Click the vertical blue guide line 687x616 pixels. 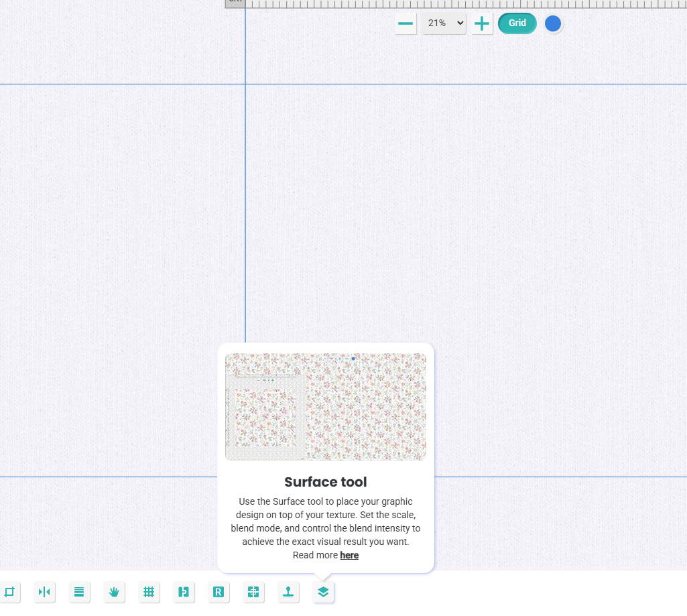(245, 201)
